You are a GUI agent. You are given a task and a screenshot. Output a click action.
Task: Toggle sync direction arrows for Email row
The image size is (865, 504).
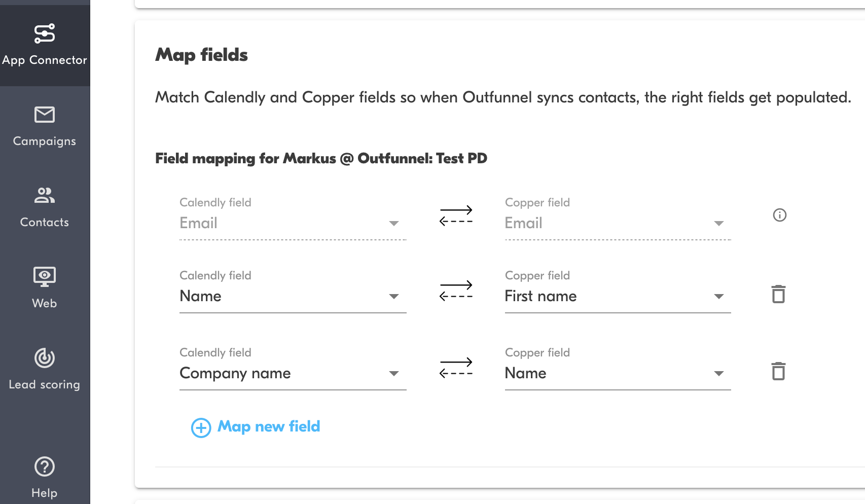click(x=456, y=215)
